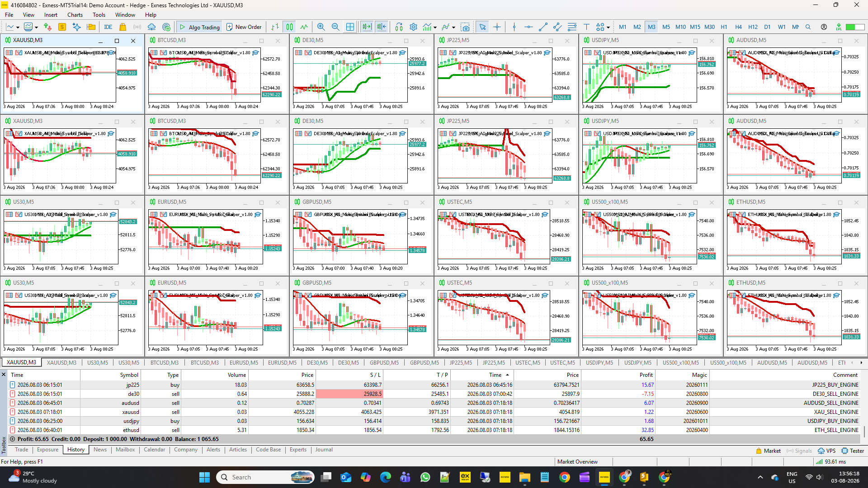Click the Zoom Out magnifier icon
Image resolution: width=868 pixels, height=488 pixels.
click(335, 27)
